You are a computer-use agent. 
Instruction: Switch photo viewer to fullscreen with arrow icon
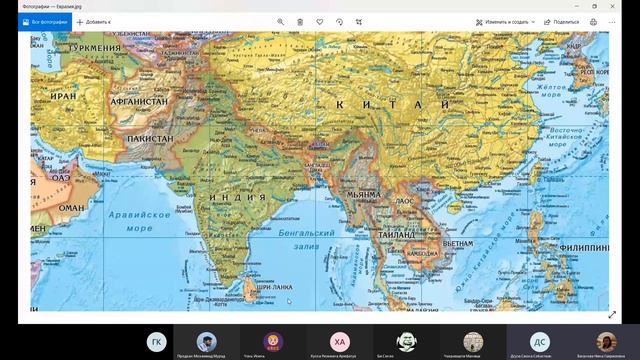click(x=612, y=315)
